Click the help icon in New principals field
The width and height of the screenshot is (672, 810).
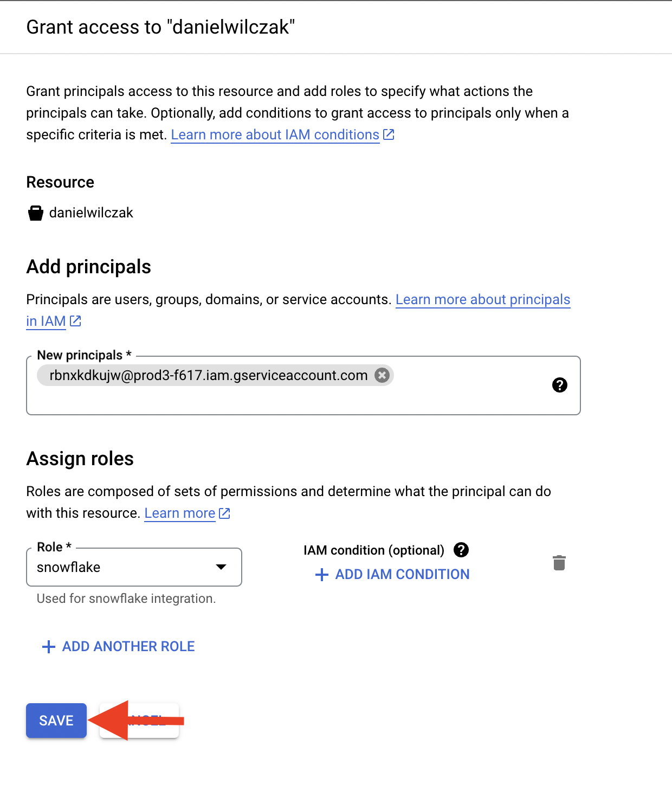(x=559, y=385)
